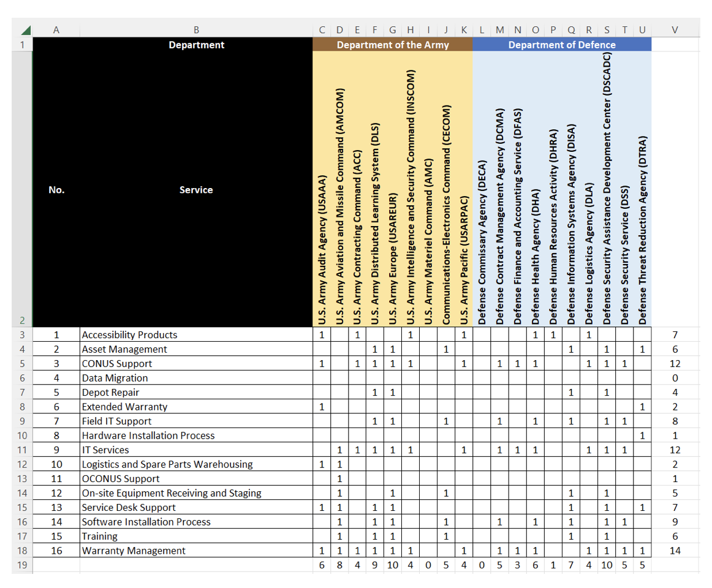Select the 'Communications-Electronics Command (CECOM)' heading
The image size is (712, 588).
click(446, 189)
